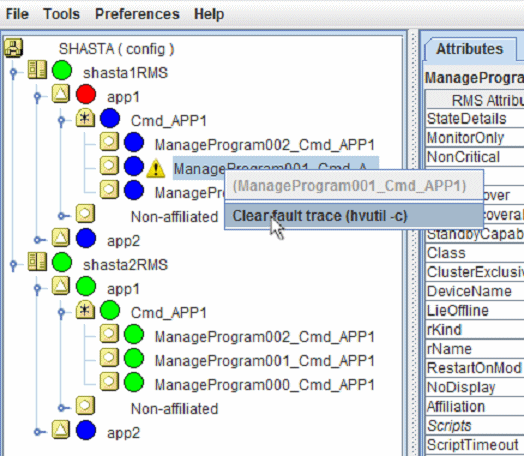
Task: Open the File menu
Action: click(17, 14)
